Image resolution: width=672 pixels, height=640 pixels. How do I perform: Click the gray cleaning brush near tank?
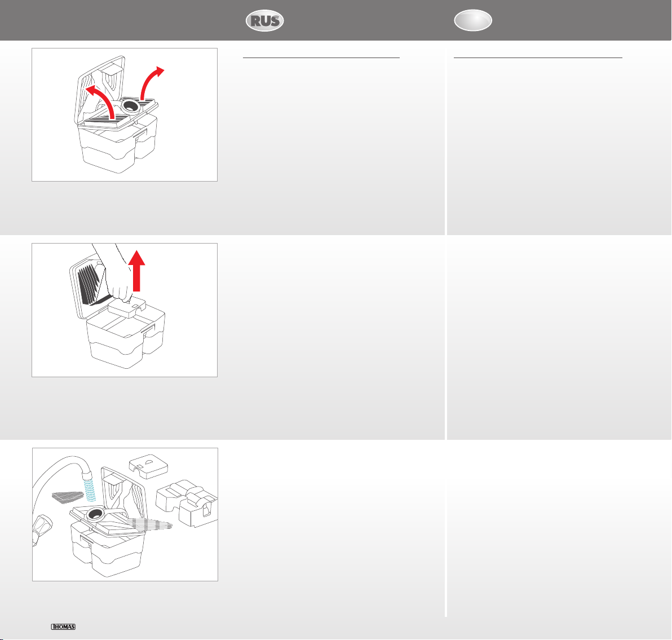point(149,524)
